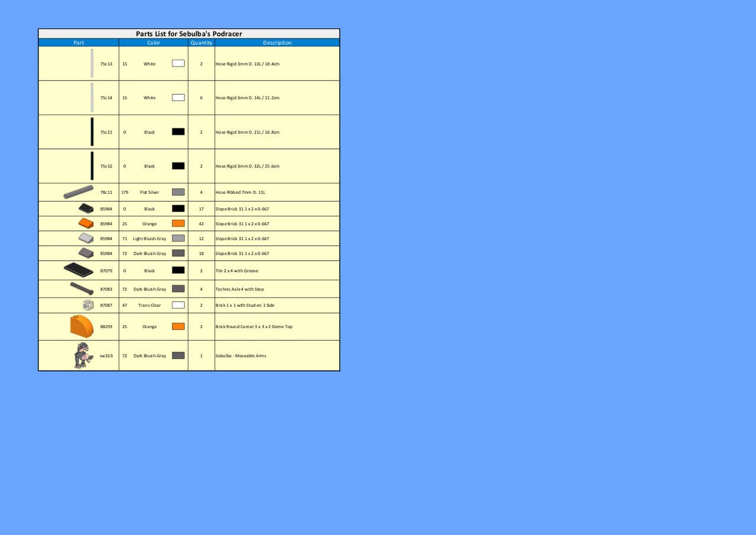The image size is (756, 535).
Task: Click the white color swatch in the 75c14 row
Action: click(178, 98)
